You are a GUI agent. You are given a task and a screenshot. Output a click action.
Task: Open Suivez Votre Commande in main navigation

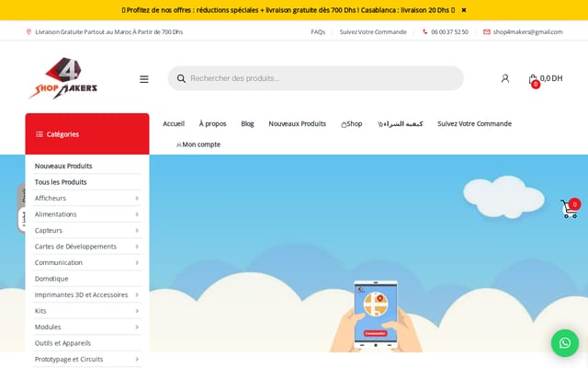(474, 123)
